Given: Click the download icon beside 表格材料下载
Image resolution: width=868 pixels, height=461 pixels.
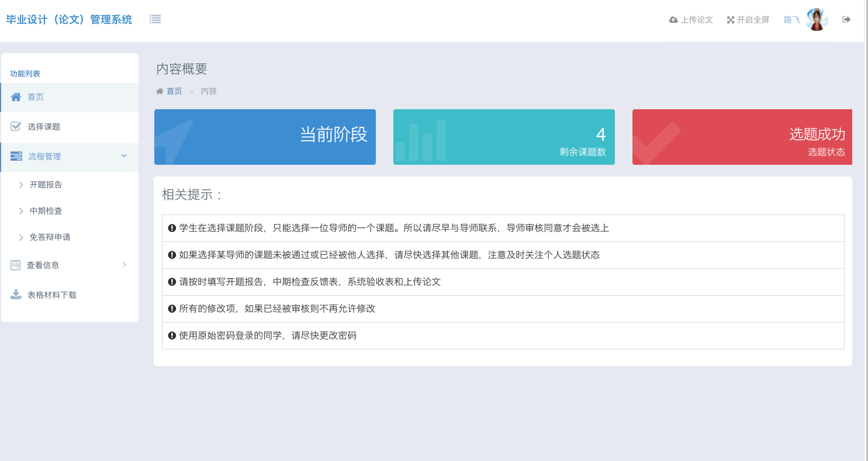Looking at the screenshot, I should (16, 294).
